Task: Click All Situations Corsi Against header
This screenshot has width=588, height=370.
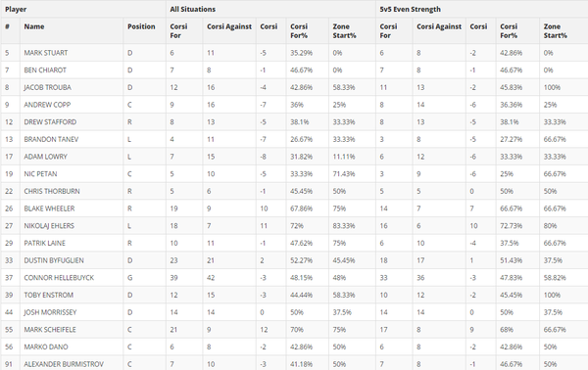Action: (x=229, y=26)
